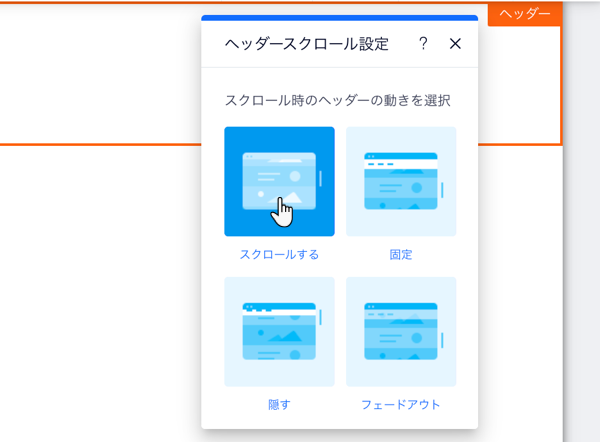This screenshot has height=442, width=600.
Task: Click the スクロールする label
Action: (279, 254)
